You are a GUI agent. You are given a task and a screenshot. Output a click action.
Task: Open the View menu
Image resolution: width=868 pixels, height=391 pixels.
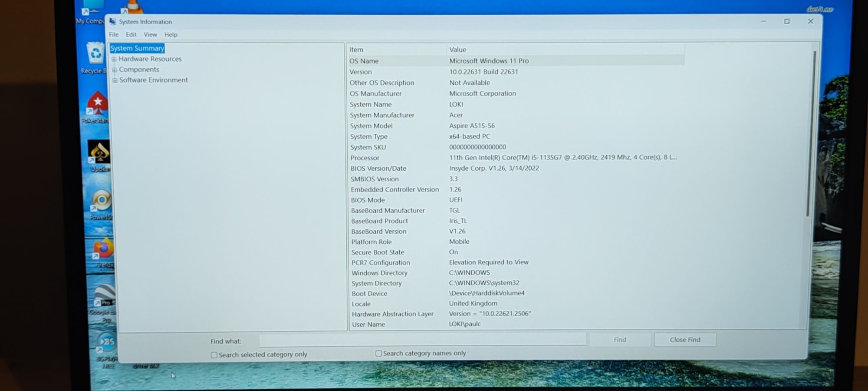pos(150,34)
